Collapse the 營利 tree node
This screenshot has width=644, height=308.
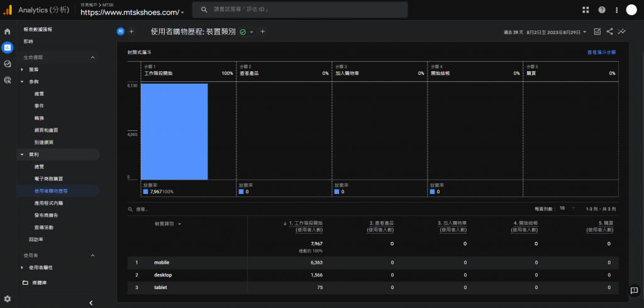pos(22,154)
